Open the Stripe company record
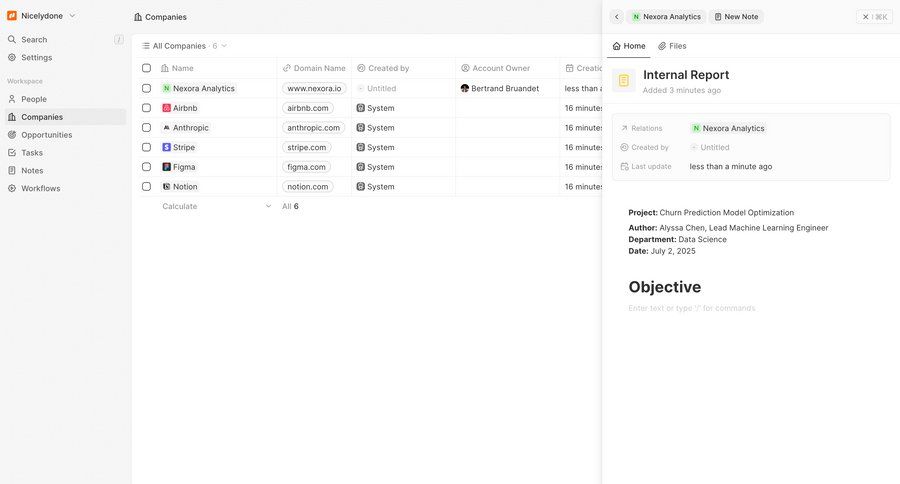The height and width of the screenshot is (484, 900). point(179,147)
